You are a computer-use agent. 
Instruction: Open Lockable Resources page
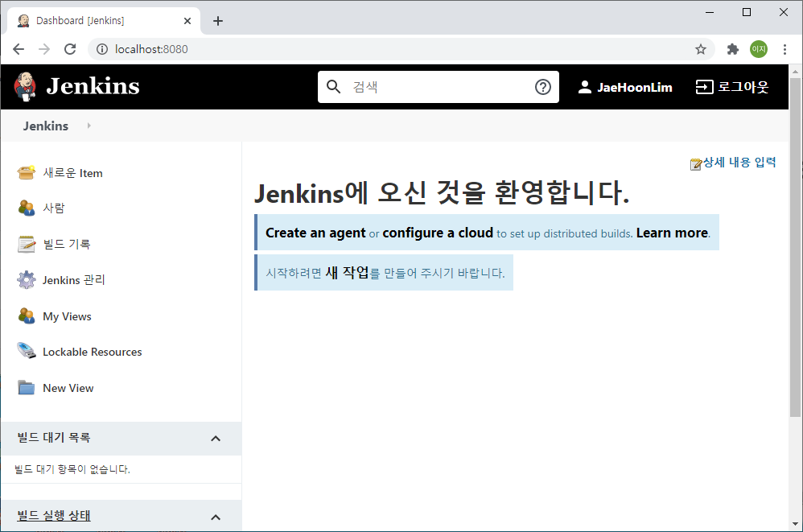pos(93,352)
